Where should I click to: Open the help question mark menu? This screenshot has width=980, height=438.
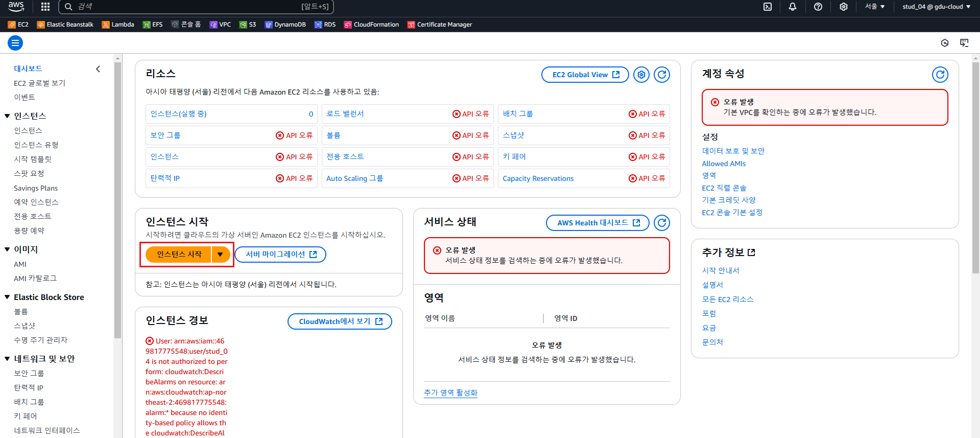click(x=818, y=7)
